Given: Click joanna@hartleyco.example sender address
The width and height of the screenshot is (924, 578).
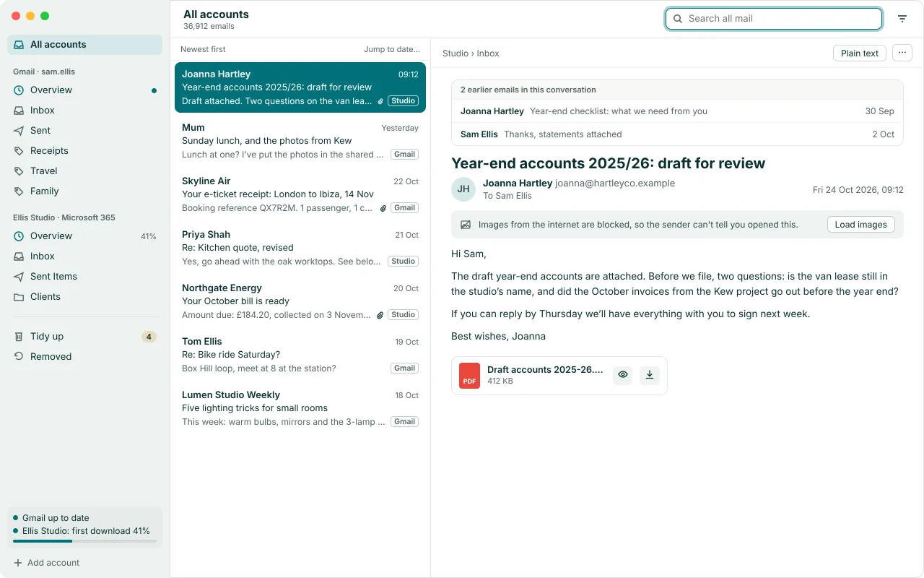Looking at the screenshot, I should coord(615,184).
